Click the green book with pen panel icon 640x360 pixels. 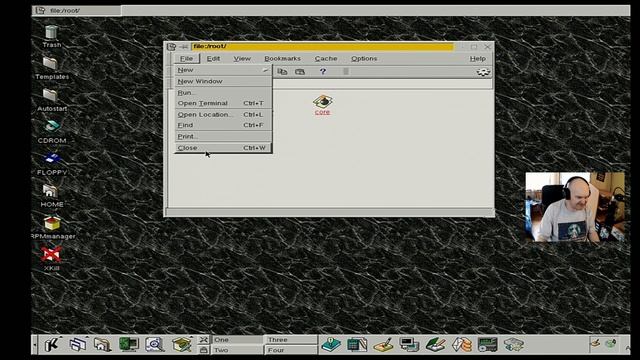436,345
